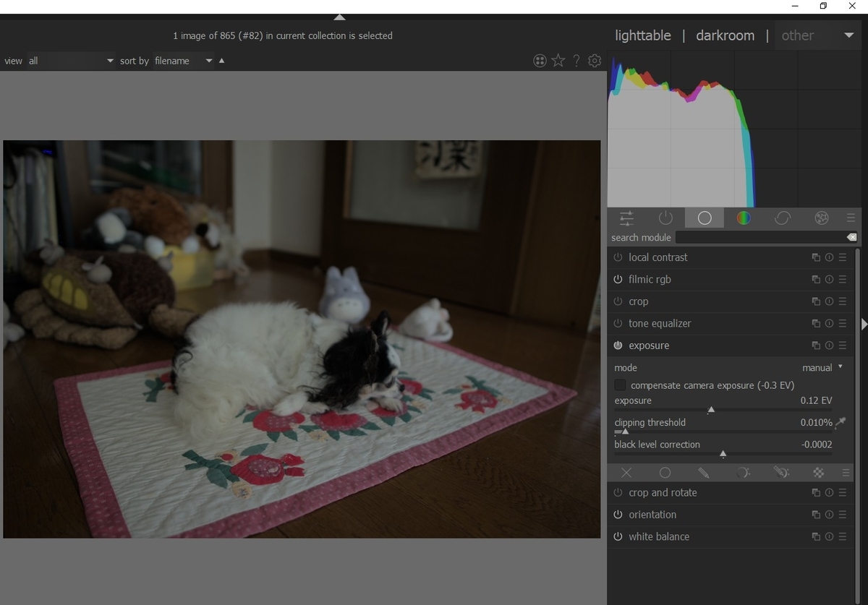Switch to the base modules group tab
Screen dimensions: 868x605
705,218
